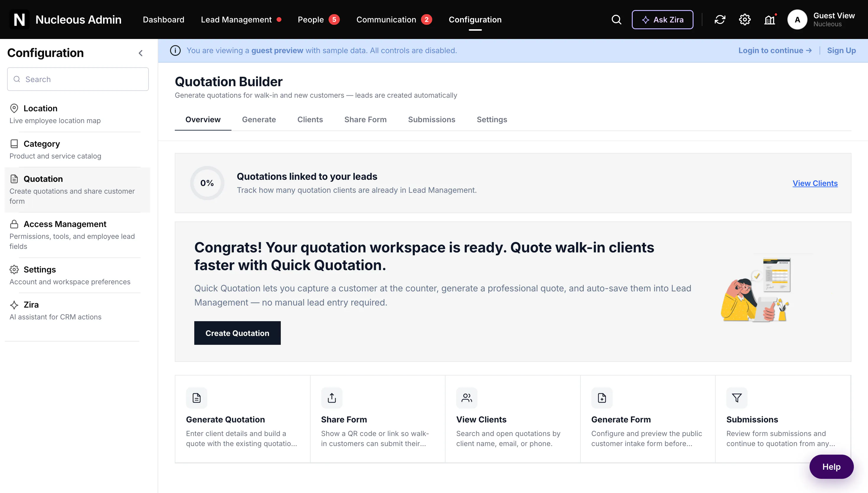
Task: Click the Location pin icon in sidebar
Action: tap(14, 108)
